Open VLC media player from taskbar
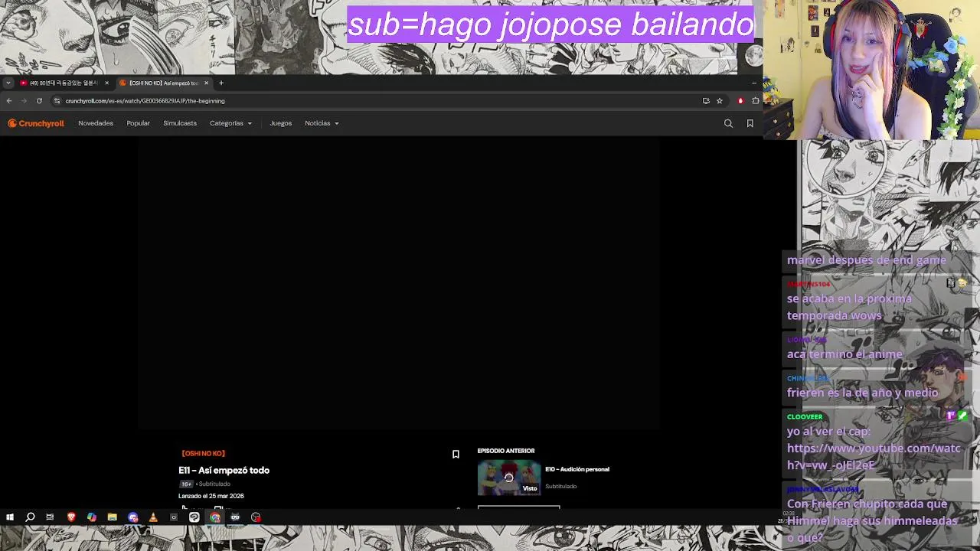The width and height of the screenshot is (980, 551). click(x=153, y=517)
